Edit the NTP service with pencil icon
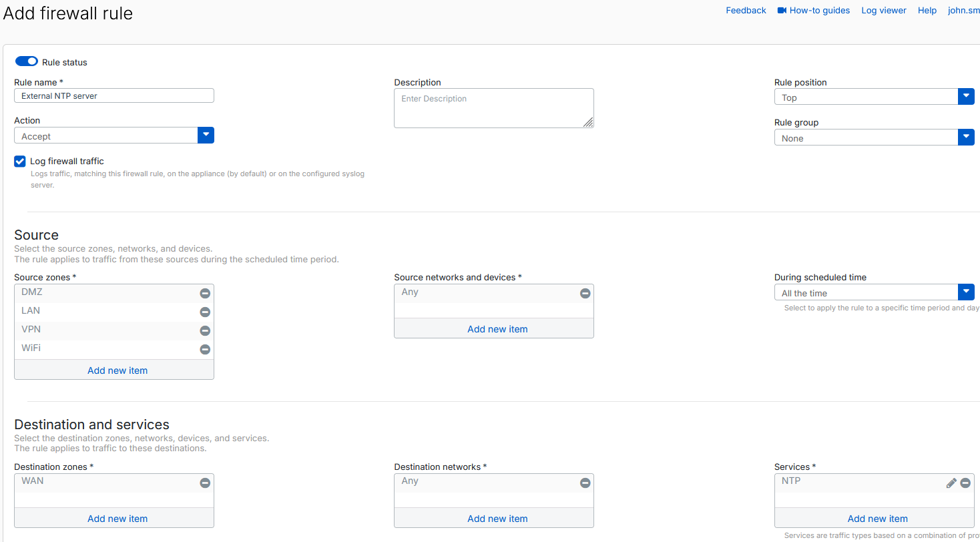 pos(951,483)
